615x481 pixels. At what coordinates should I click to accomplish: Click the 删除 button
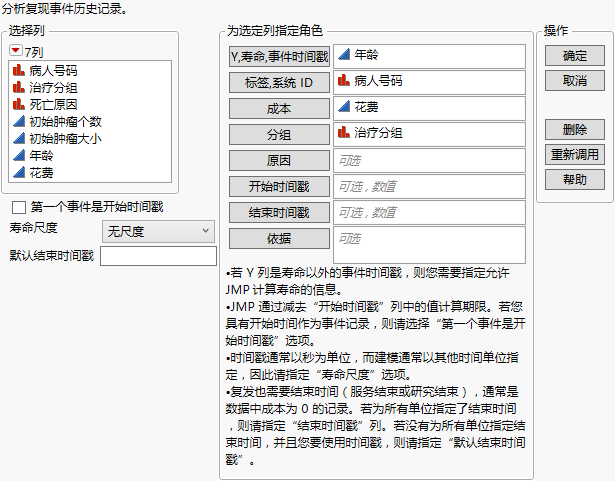click(575, 129)
